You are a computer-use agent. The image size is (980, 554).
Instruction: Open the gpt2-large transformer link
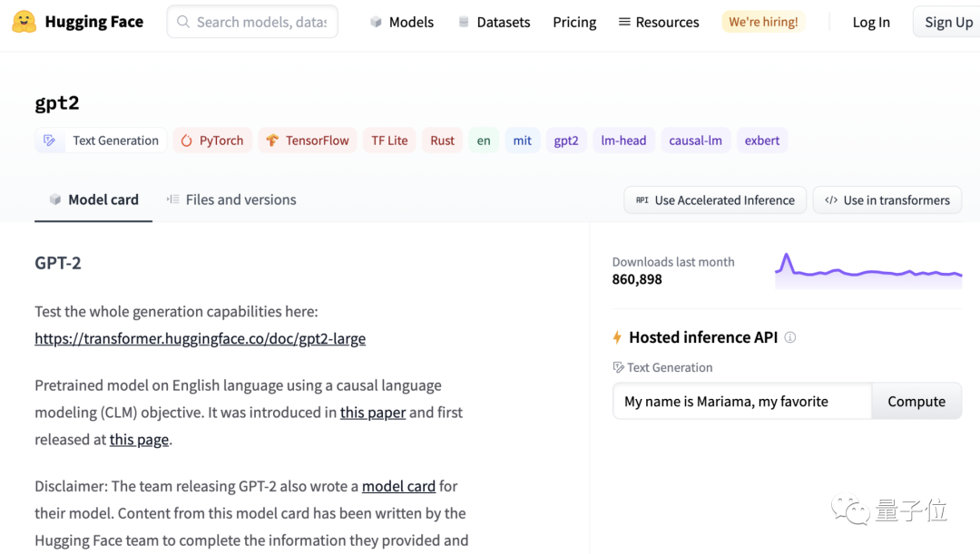(x=200, y=339)
